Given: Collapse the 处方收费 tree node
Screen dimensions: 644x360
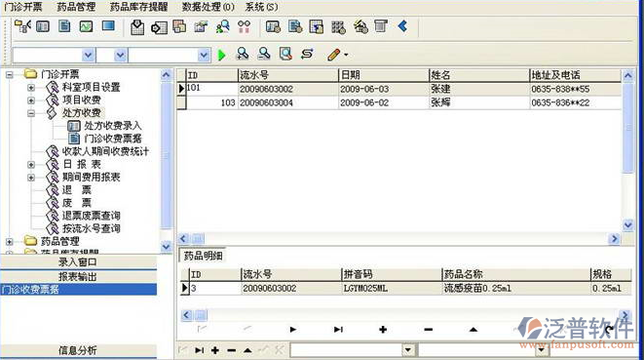Looking at the screenshot, I should [31, 113].
